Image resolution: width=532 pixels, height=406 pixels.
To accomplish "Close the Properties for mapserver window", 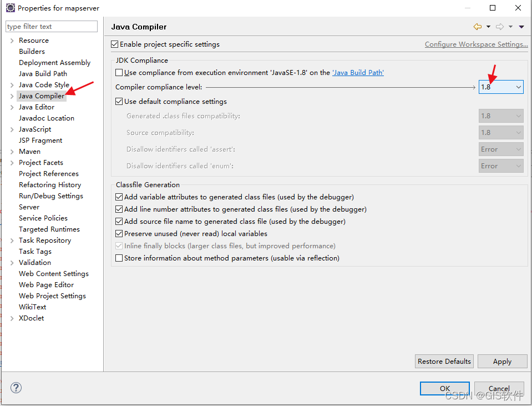I will pos(518,8).
